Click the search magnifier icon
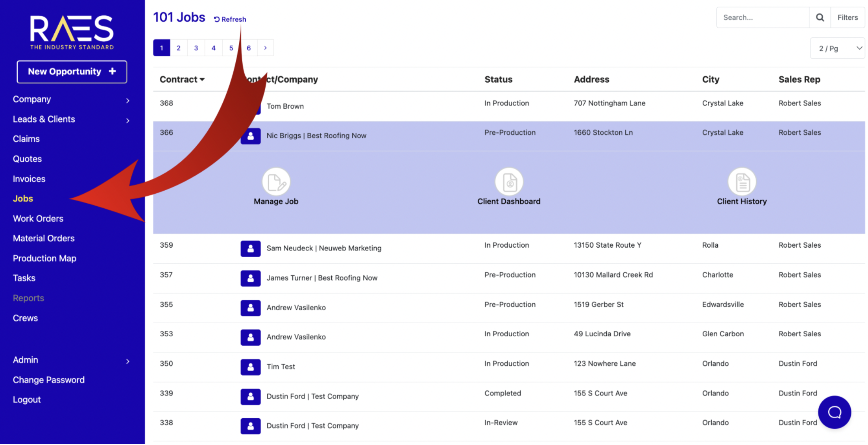This screenshot has height=445, width=868. click(820, 17)
